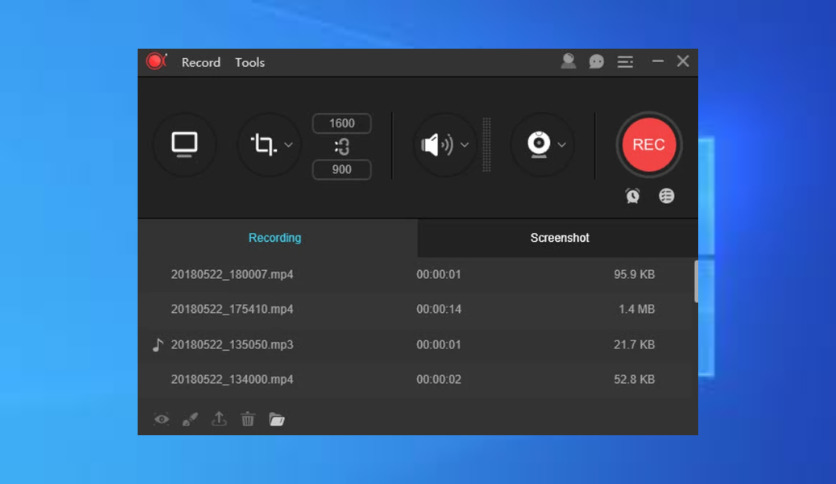Click duration 00:00:02
836x484 pixels.
(439, 380)
